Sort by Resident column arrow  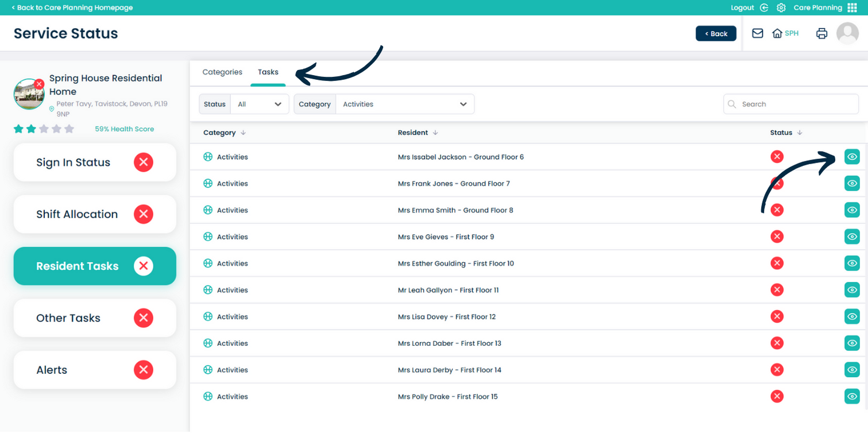pos(435,133)
